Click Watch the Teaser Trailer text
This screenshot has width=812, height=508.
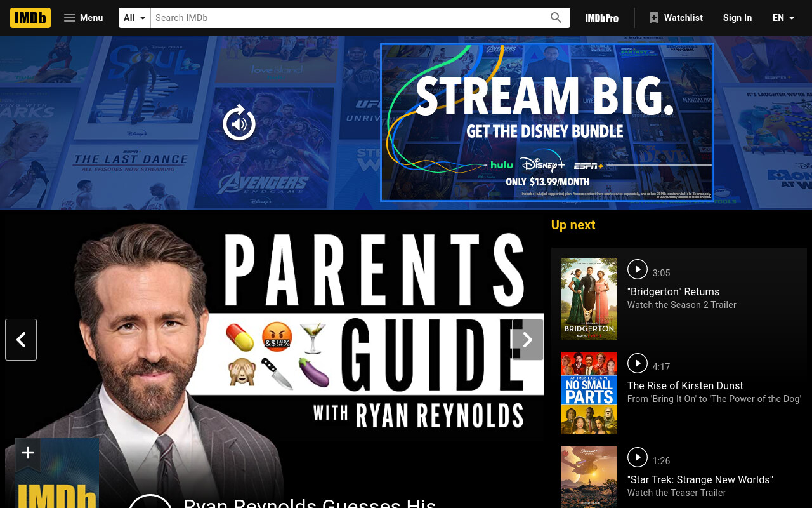point(677,493)
